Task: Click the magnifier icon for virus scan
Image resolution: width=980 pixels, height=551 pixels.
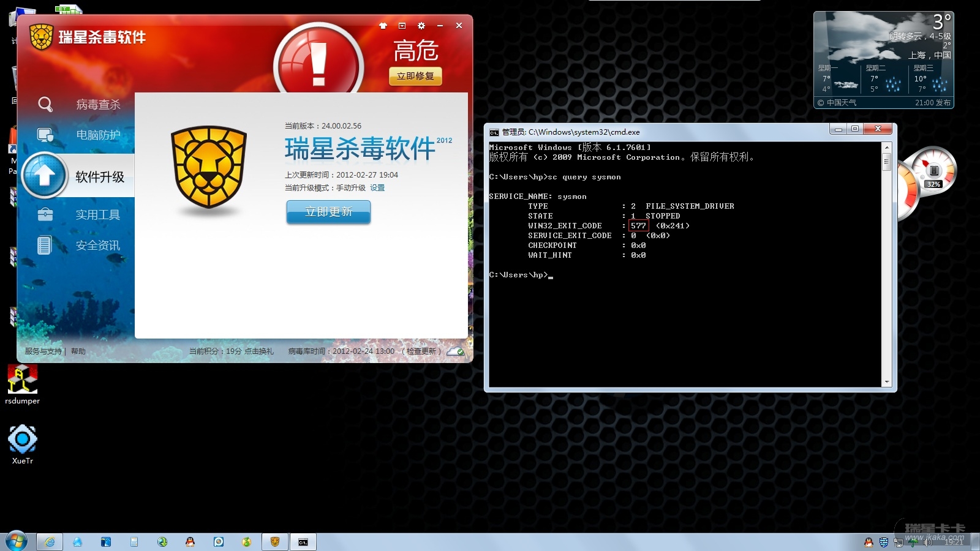Action: click(45, 105)
